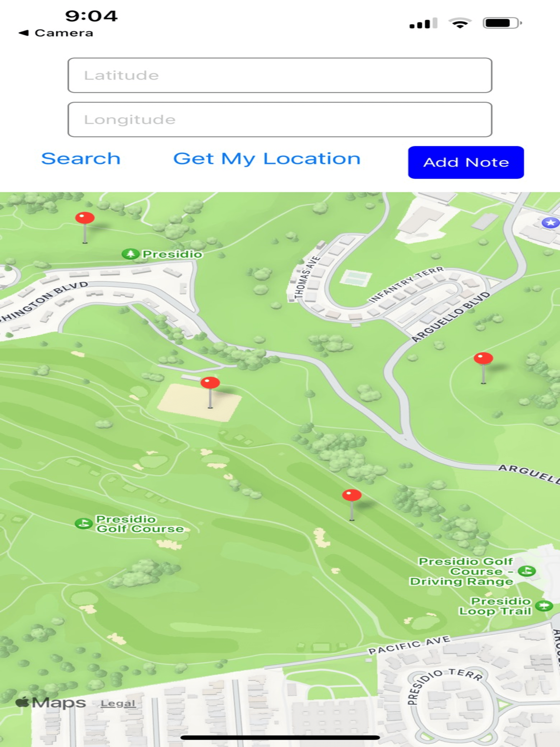Go back to Camera app
560x747 pixels.
pyautogui.click(x=56, y=33)
